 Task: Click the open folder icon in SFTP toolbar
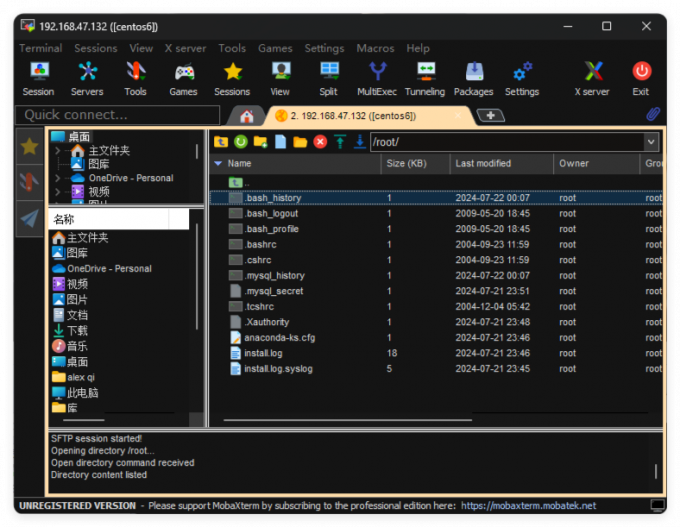(x=300, y=142)
